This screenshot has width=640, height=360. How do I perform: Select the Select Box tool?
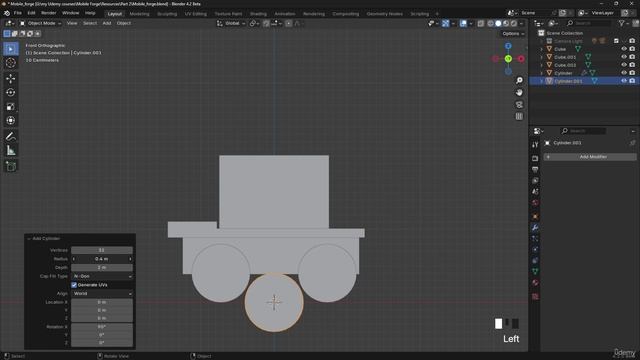[x=11, y=49]
